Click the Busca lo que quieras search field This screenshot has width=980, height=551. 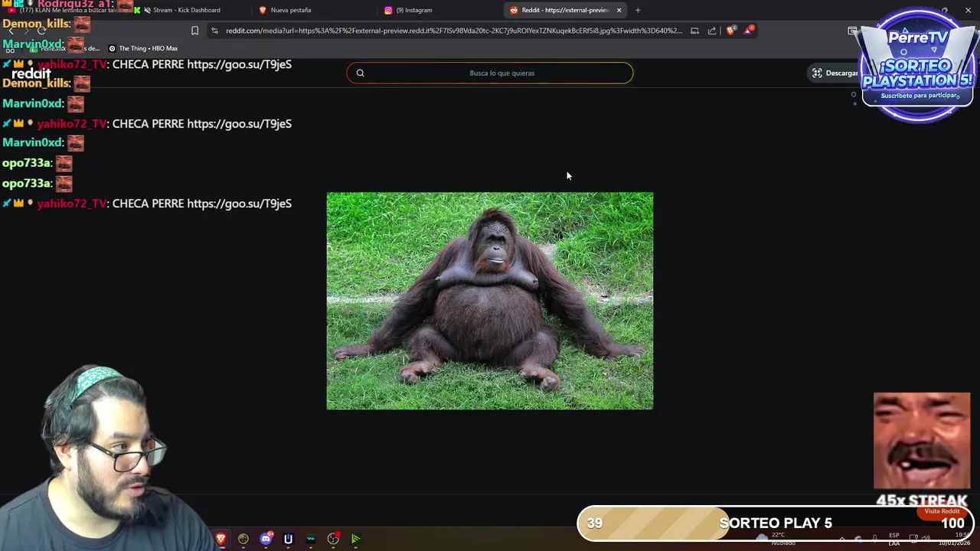[490, 73]
